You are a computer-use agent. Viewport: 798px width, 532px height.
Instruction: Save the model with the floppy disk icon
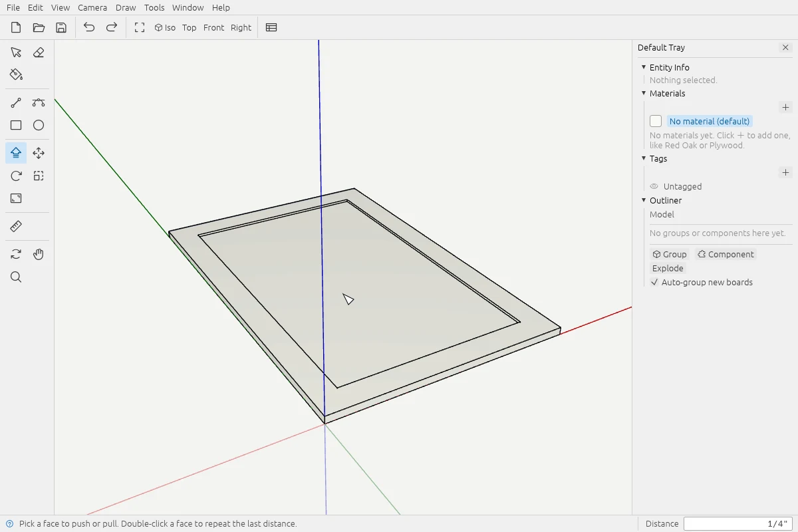point(61,27)
